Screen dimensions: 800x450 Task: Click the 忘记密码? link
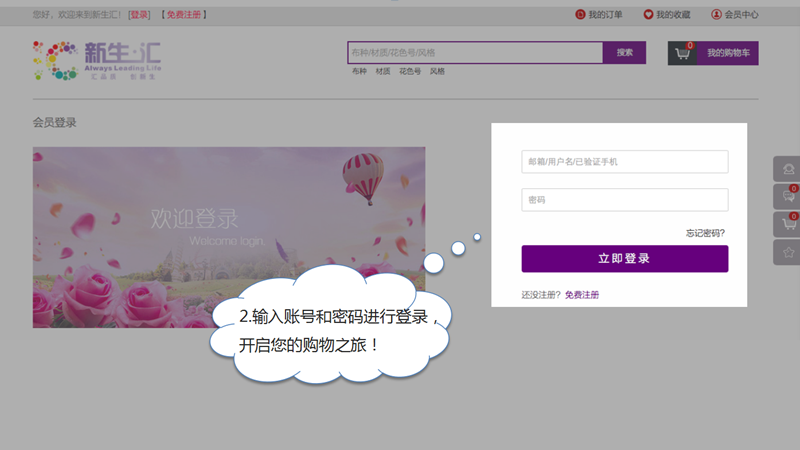tap(705, 233)
